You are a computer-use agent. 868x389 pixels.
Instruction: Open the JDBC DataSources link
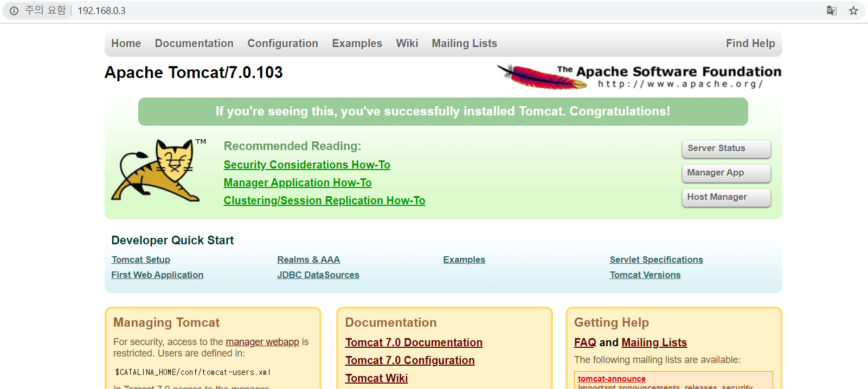(318, 275)
